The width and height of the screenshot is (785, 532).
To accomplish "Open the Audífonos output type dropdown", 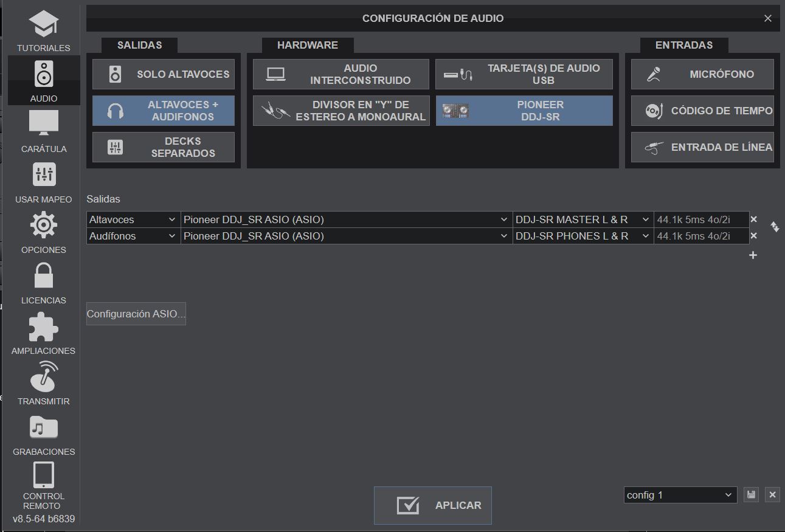I will 134,236.
